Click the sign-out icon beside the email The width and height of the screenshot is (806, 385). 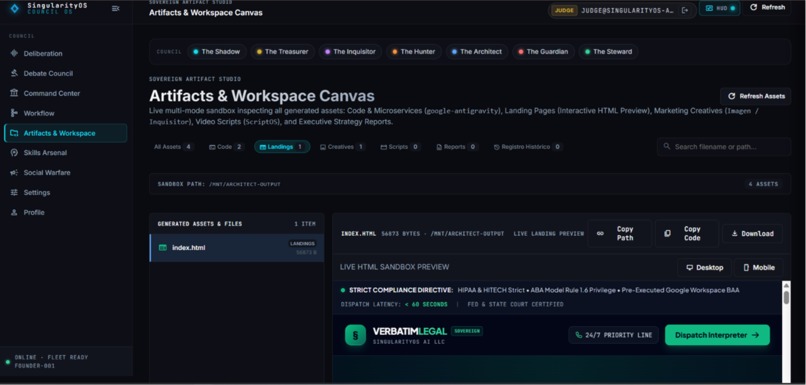tap(684, 10)
